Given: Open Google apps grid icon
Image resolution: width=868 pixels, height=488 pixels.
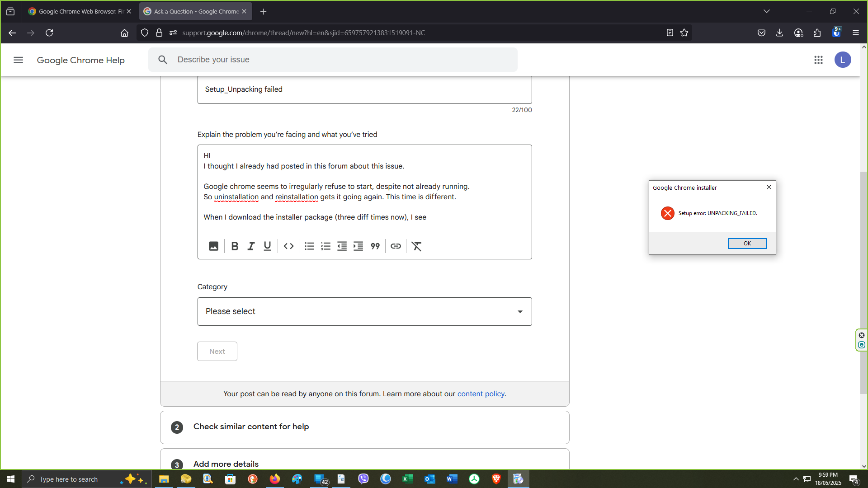Looking at the screenshot, I should click(818, 60).
